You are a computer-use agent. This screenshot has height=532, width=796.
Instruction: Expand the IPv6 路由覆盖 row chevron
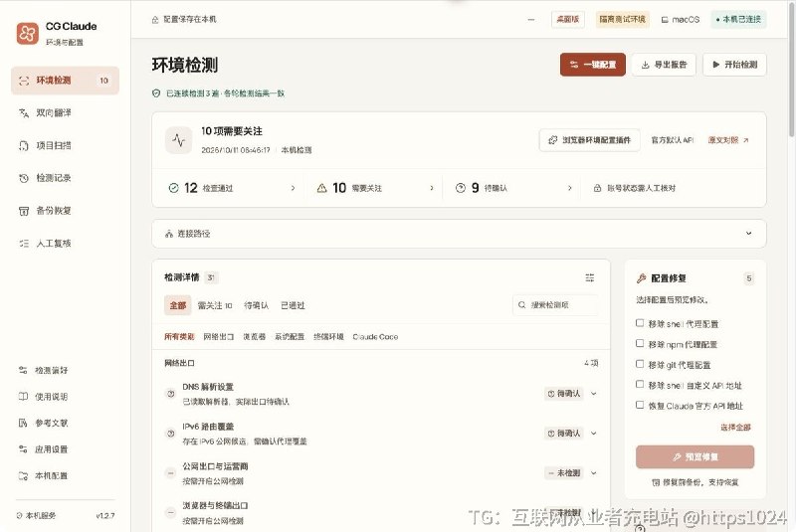593,434
